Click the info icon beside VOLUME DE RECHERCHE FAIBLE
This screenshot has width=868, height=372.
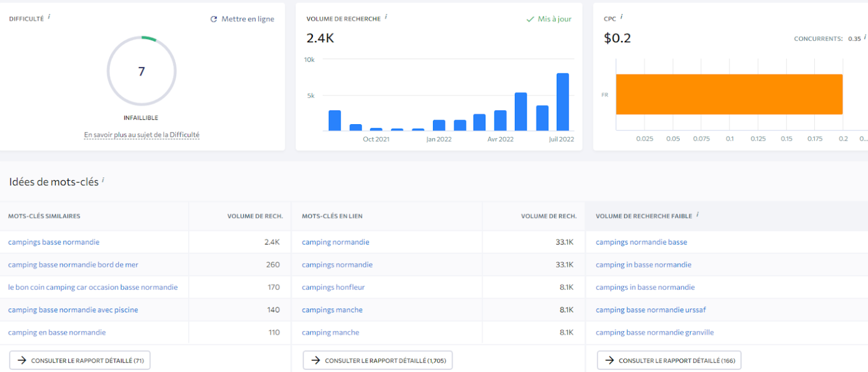pyautogui.click(x=697, y=215)
